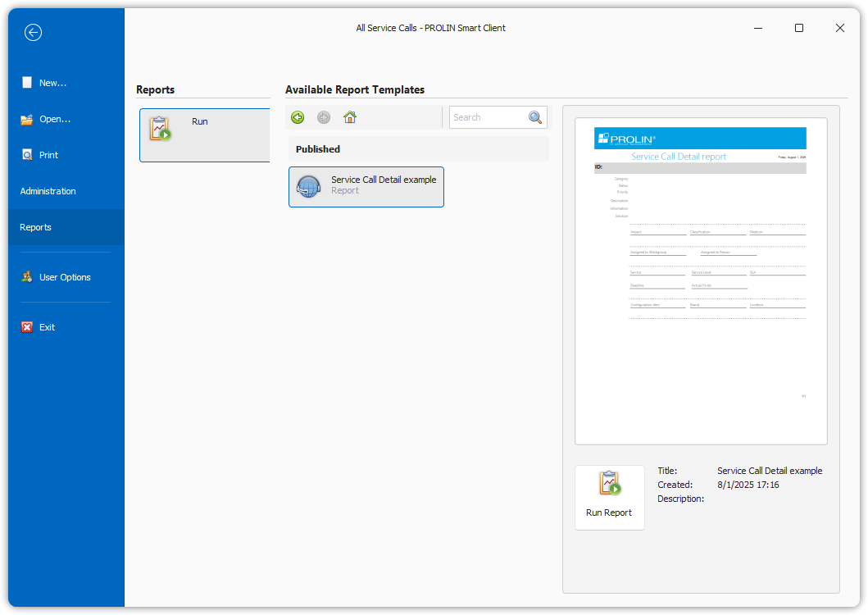Image resolution: width=868 pixels, height=615 pixels.
Task: Click the back arrow circle icon
Action: [x=33, y=32]
